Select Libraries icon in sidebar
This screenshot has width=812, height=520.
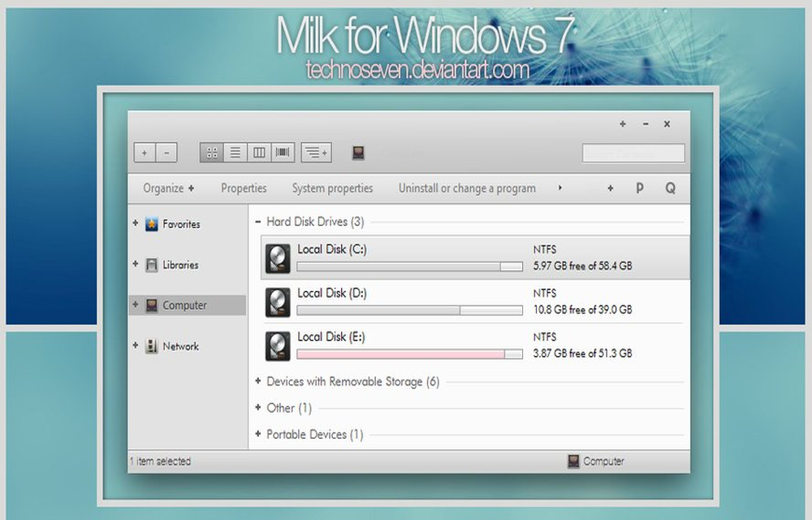pyautogui.click(x=151, y=265)
